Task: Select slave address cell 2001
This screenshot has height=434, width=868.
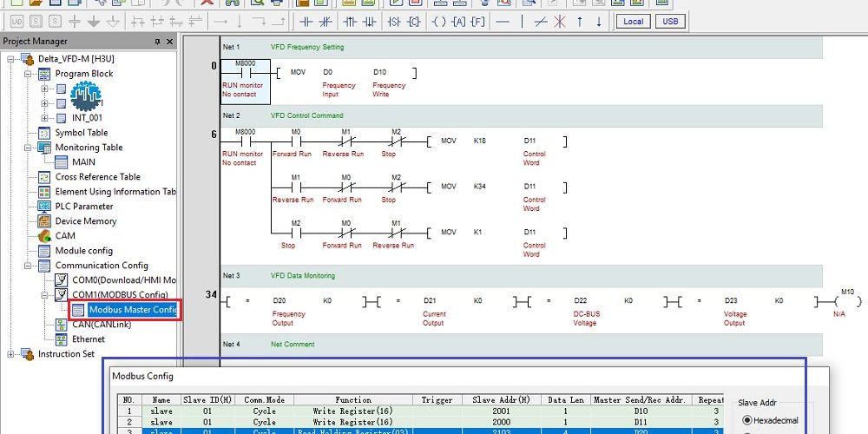Action: click(x=501, y=411)
